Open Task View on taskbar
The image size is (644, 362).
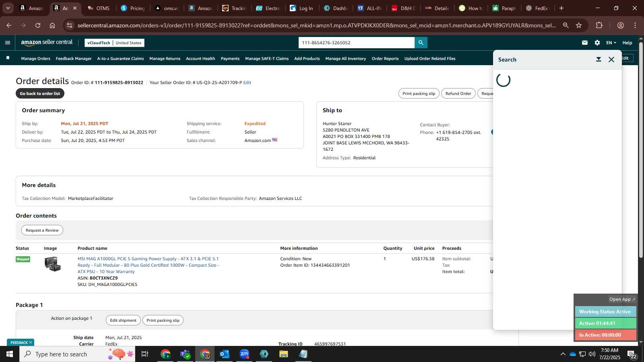tap(145, 354)
